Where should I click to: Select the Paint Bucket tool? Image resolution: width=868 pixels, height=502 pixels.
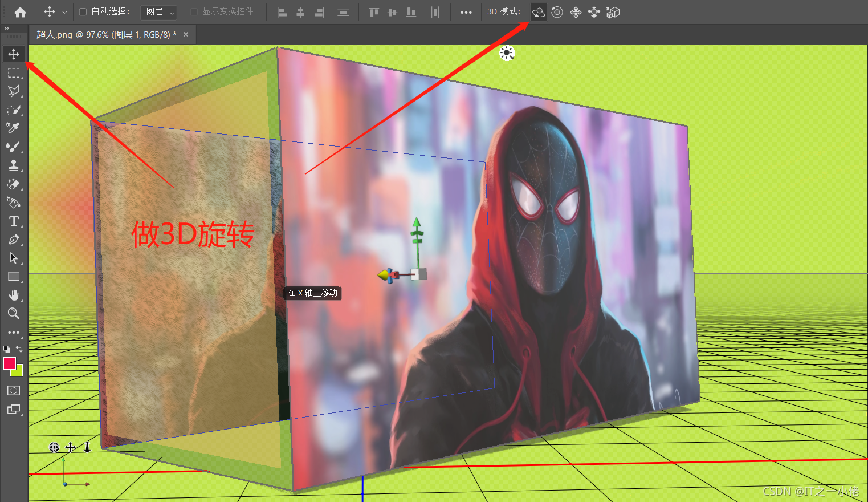tap(14, 203)
